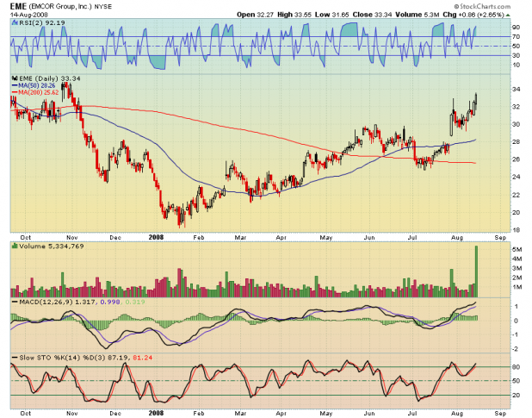Click the MACD(12,26,9) 1.317 label

[58, 302]
